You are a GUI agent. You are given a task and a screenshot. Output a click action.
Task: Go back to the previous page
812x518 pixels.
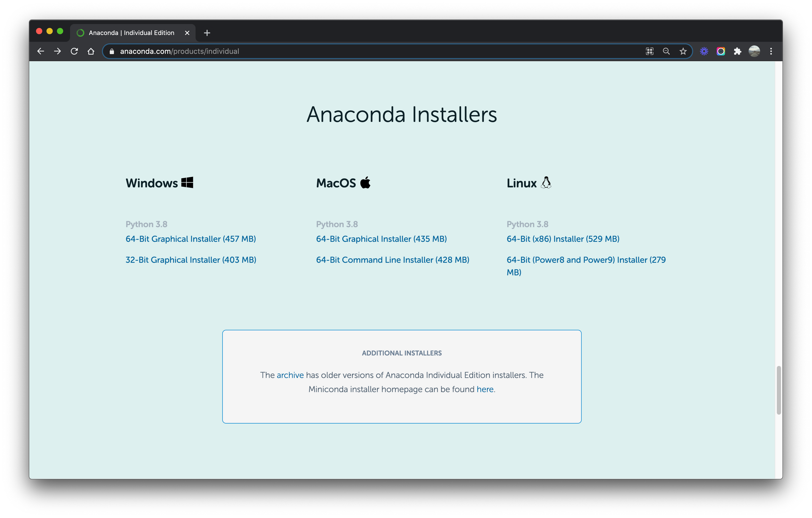41,51
